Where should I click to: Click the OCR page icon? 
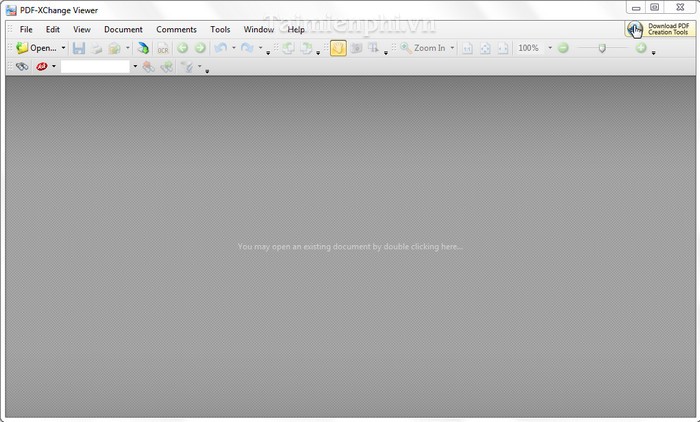point(163,48)
